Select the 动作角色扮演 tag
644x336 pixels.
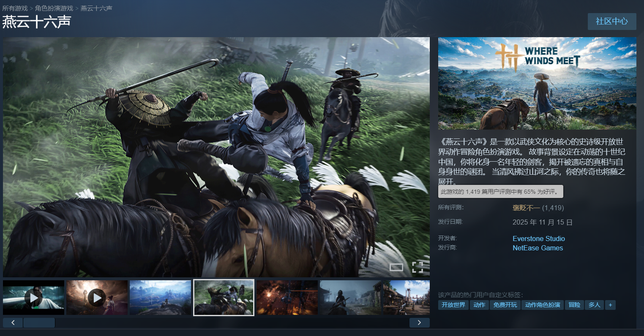point(543,305)
